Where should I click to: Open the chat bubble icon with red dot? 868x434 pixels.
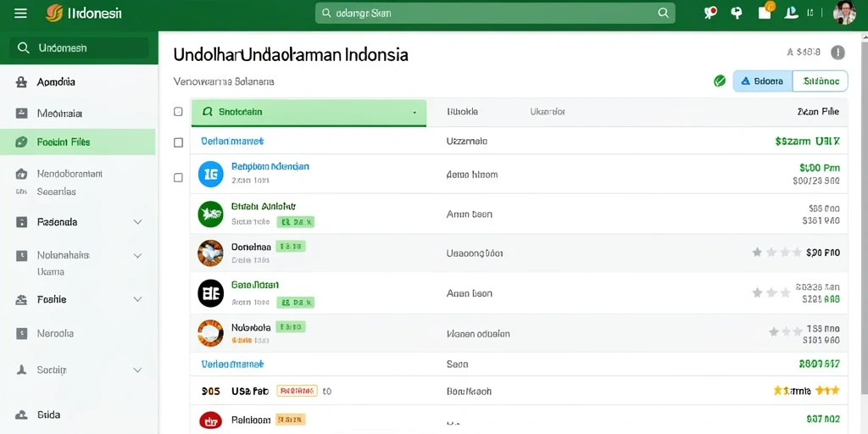tap(710, 13)
